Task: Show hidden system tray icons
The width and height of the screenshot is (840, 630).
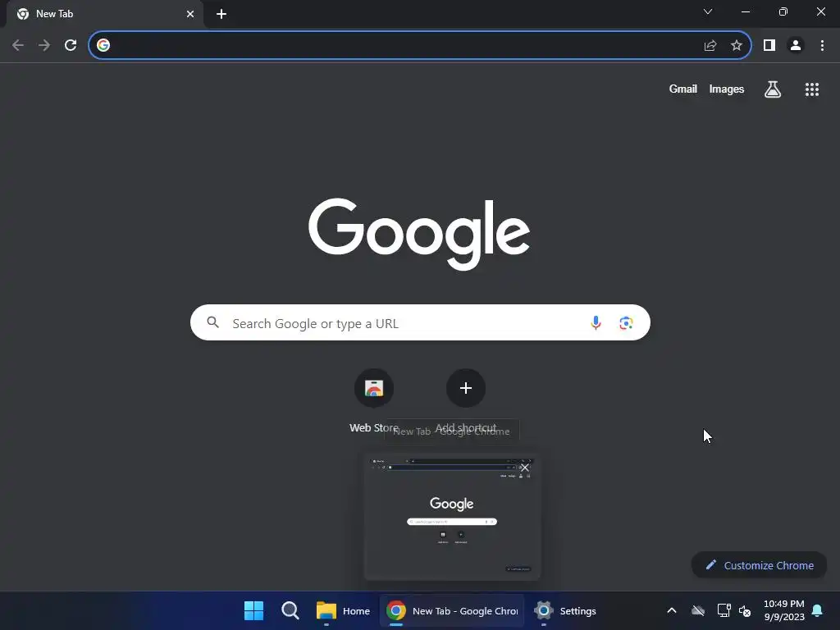Action: (671, 610)
